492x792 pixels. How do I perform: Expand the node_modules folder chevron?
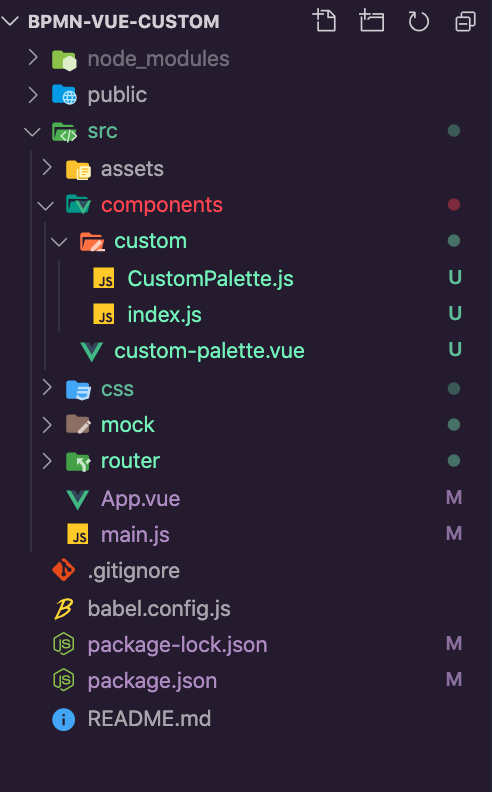point(33,58)
